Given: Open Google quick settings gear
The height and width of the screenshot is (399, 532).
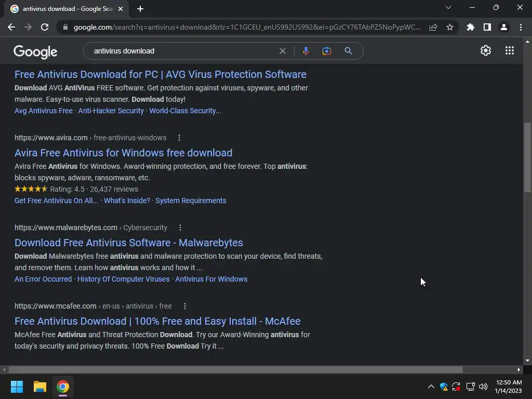Looking at the screenshot, I should (486, 50).
